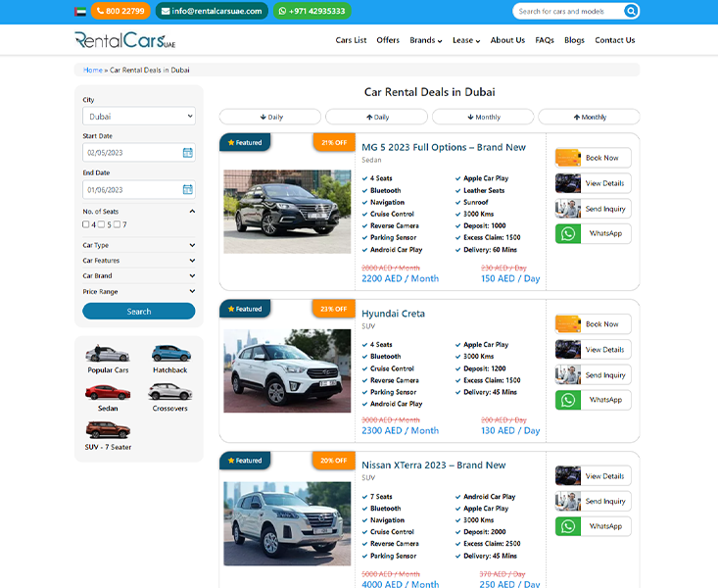Expand the Lease menu
The height and width of the screenshot is (588, 718).
click(466, 40)
